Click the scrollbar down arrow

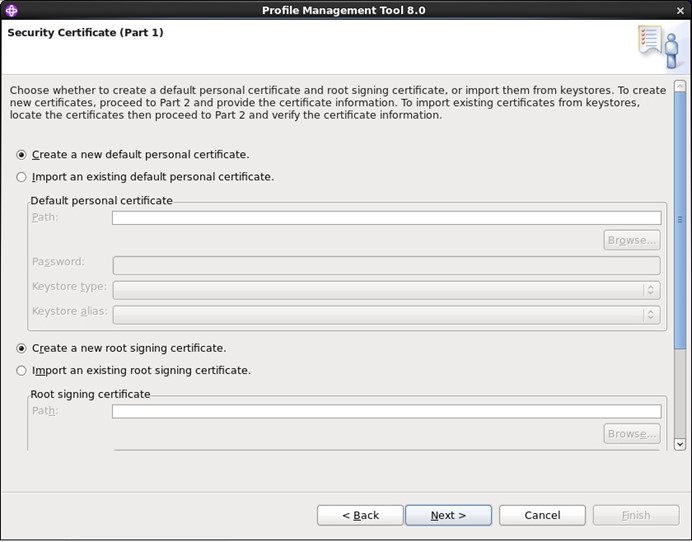(x=681, y=443)
